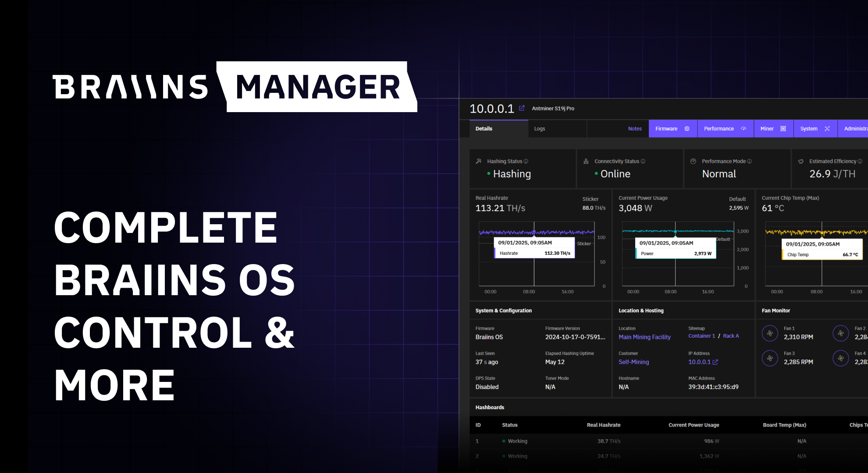This screenshot has width=868, height=473.
Task: Open the Firmware menu button
Action: (x=672, y=129)
